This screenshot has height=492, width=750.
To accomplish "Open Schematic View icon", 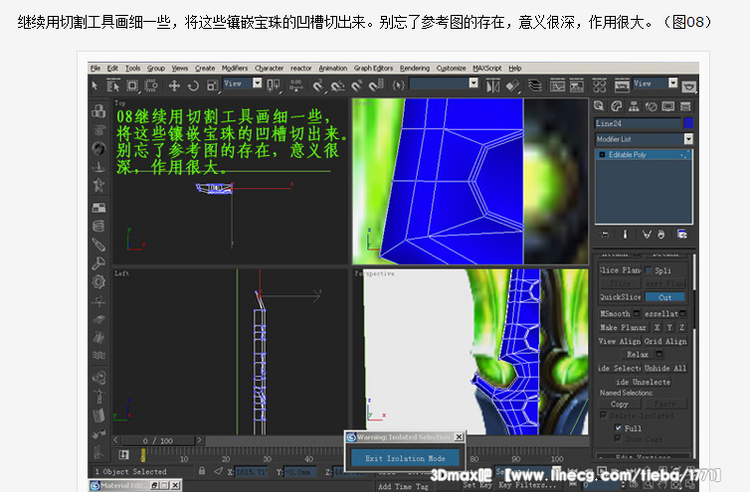I will coord(576,86).
